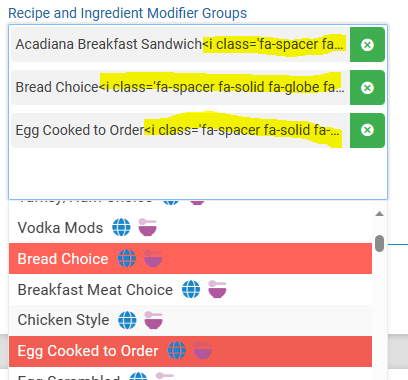Click the globe icon beside Chicken Style
Screen dimensions: 408x380
point(127,320)
